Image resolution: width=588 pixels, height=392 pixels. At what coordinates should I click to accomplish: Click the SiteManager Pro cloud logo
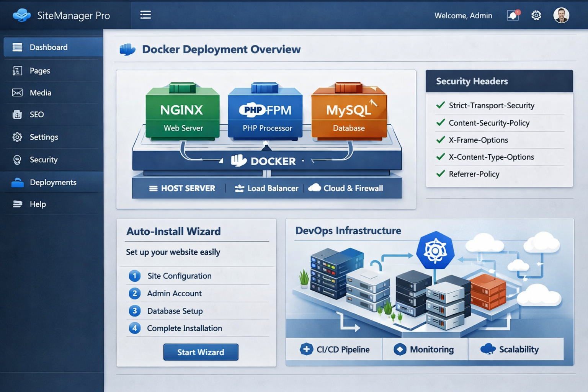[22, 15]
